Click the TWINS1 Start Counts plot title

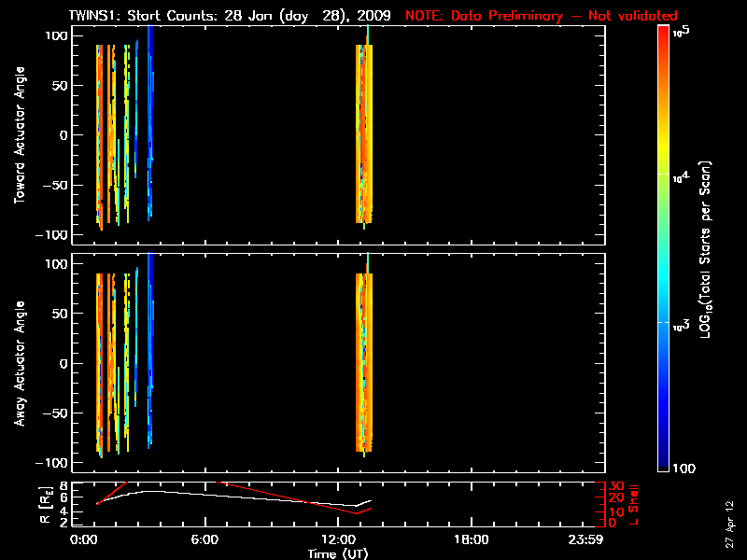(x=234, y=16)
